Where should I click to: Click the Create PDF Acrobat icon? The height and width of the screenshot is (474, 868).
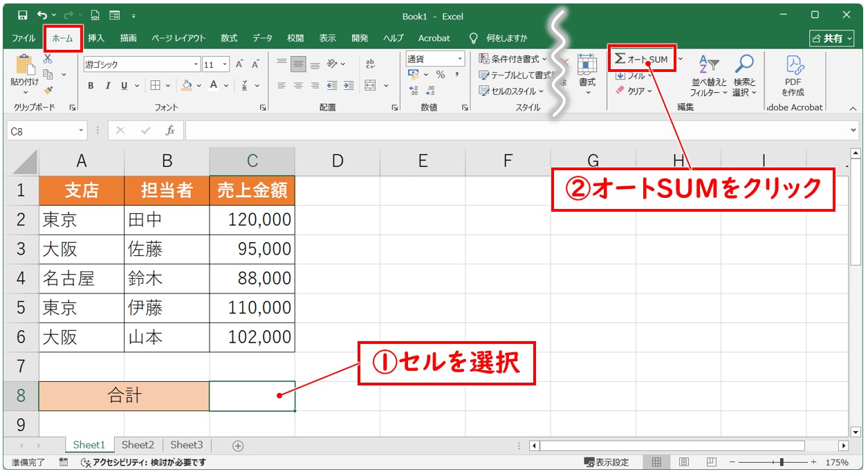[x=794, y=76]
